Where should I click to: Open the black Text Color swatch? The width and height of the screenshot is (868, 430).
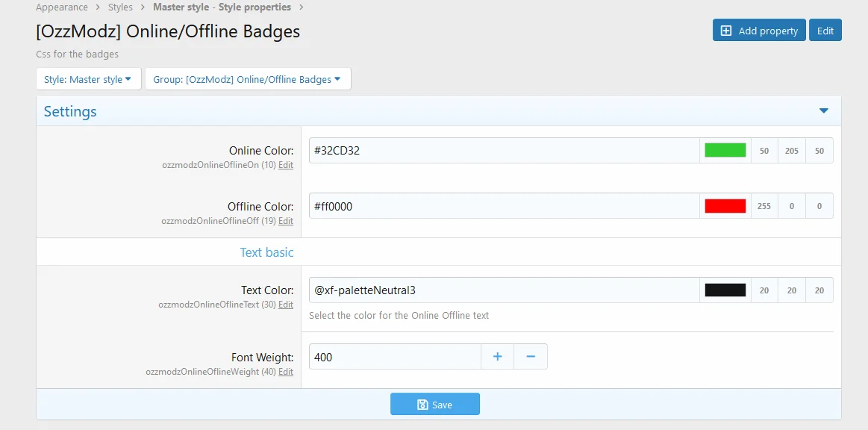pos(725,290)
